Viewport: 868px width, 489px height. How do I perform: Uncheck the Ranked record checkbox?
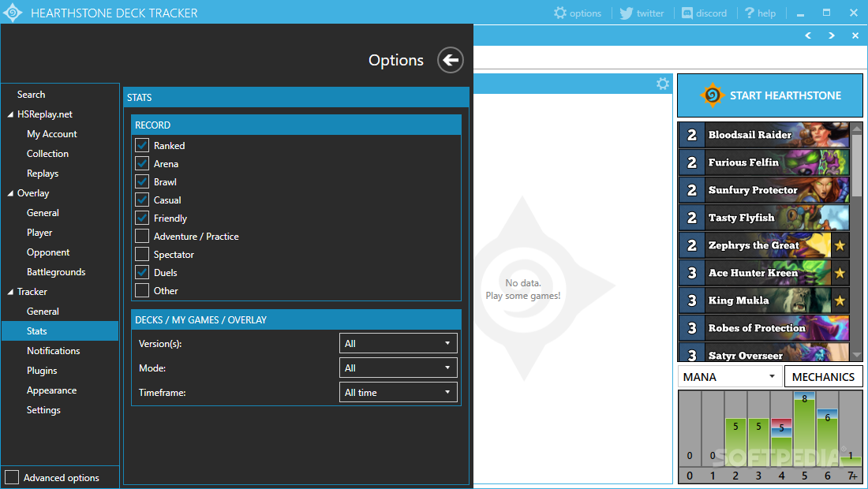pos(142,145)
